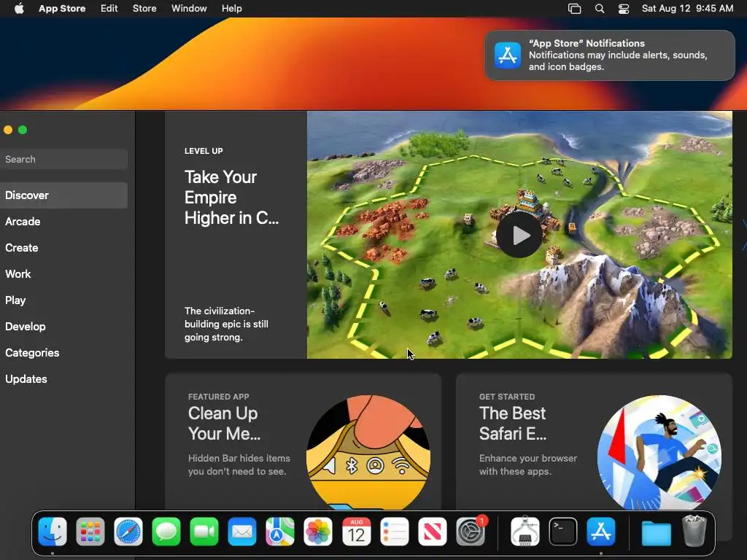The width and height of the screenshot is (747, 560).
Task: Click the Safari extensions circular artwork
Action: (659, 452)
